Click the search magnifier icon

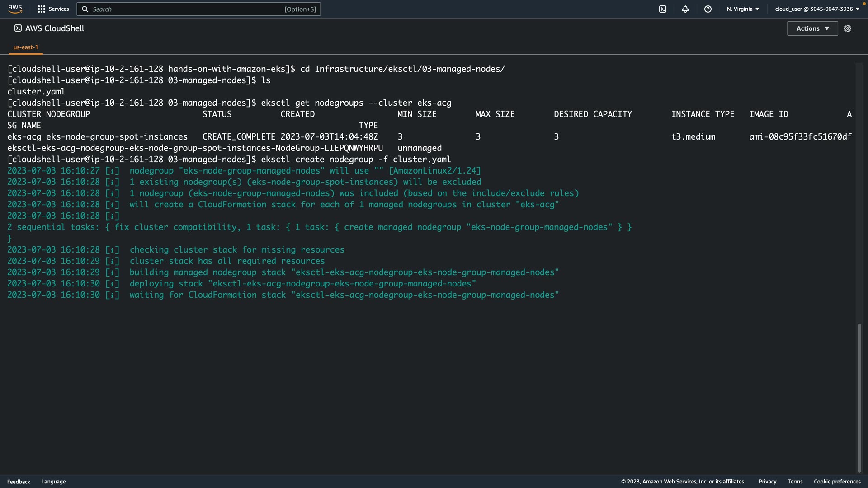[x=85, y=9]
